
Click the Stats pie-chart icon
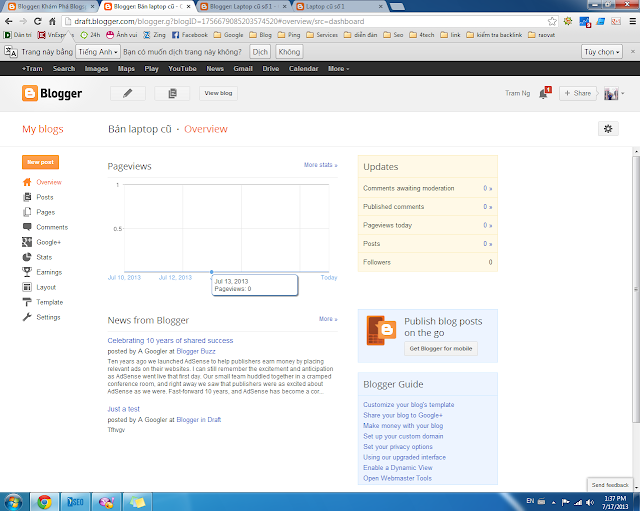[x=27, y=257]
